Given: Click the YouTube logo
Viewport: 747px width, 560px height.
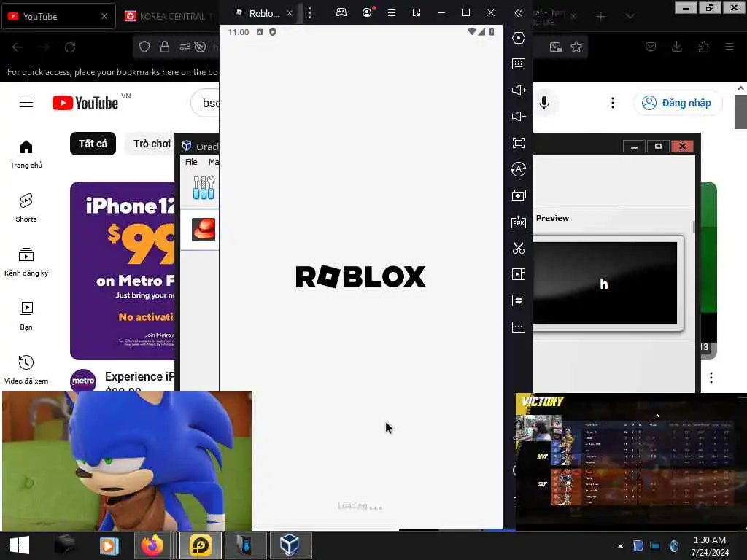Looking at the screenshot, I should click(85, 103).
